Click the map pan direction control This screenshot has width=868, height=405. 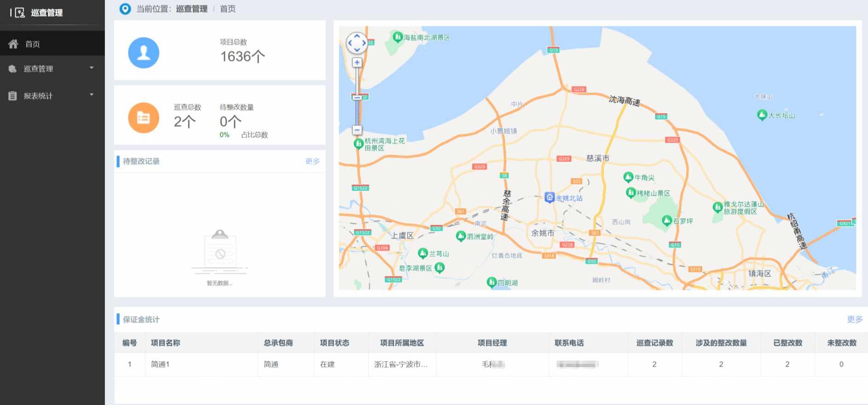[357, 43]
